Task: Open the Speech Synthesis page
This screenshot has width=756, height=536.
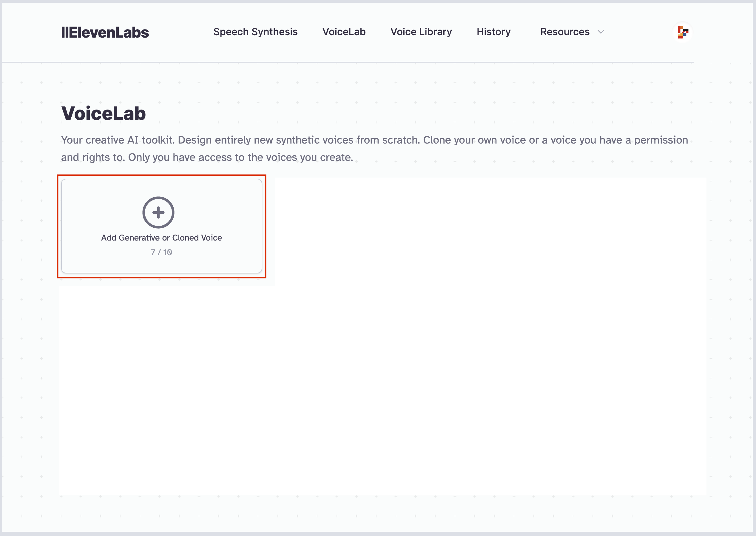Action: pyautogui.click(x=255, y=32)
